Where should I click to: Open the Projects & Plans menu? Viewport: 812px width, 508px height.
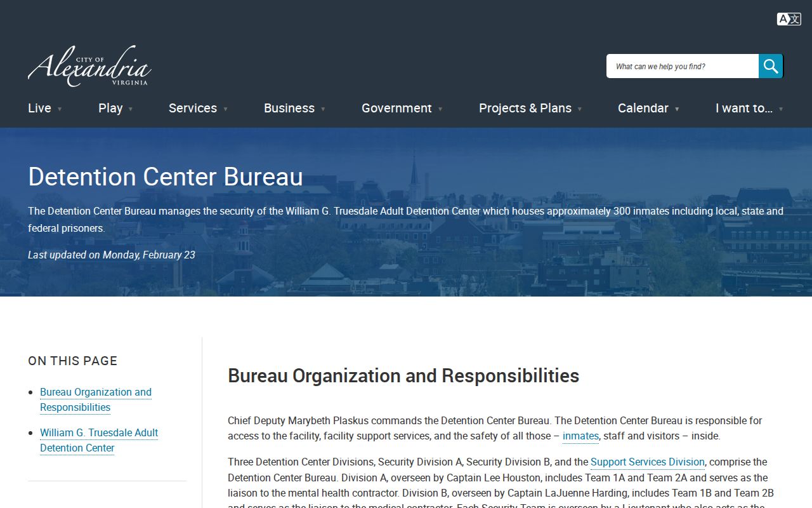tap(525, 108)
